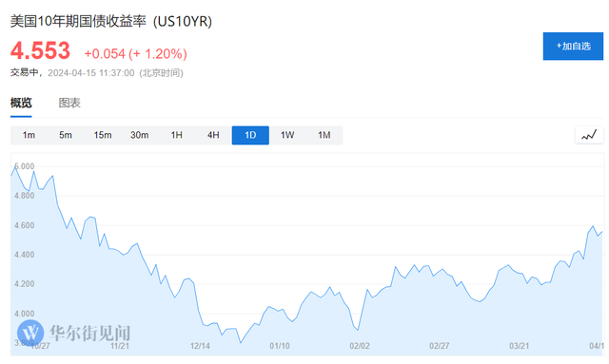The image size is (609, 364).
Task: Click the 03/21 date axis marker
Action: 520,346
